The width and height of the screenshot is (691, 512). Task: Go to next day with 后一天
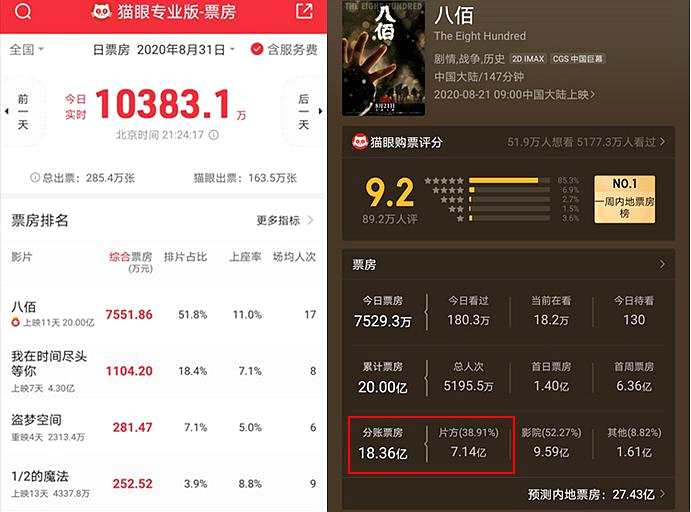point(304,111)
